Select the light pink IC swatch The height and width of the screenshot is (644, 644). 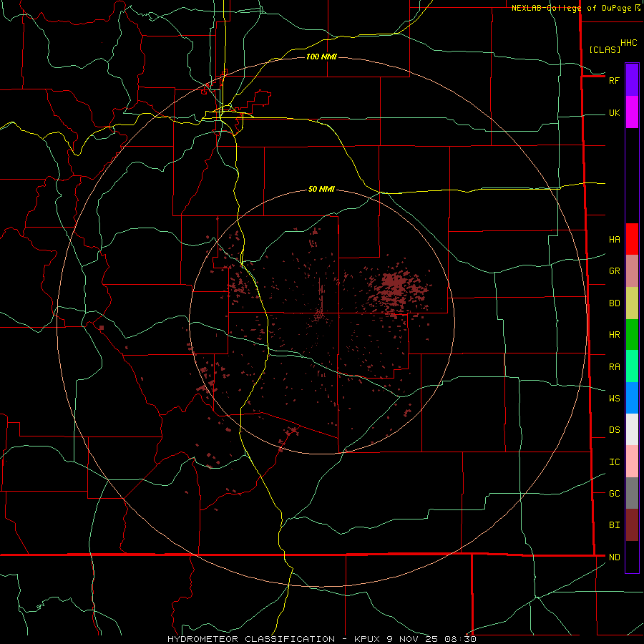[632, 462]
